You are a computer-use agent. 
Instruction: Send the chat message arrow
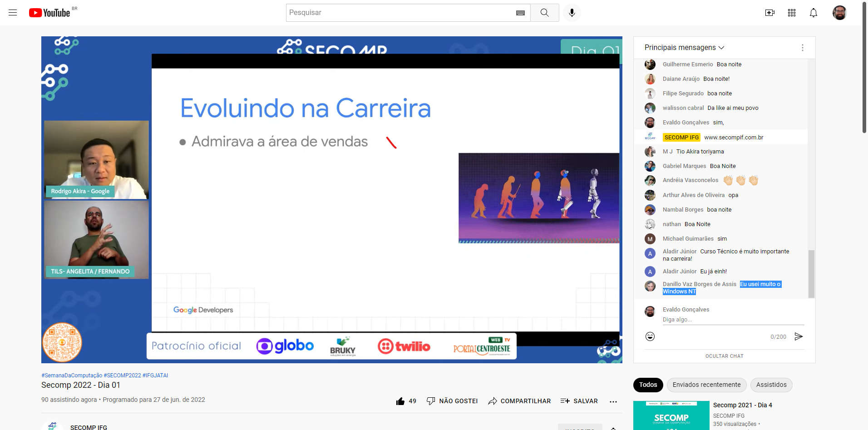pos(799,336)
